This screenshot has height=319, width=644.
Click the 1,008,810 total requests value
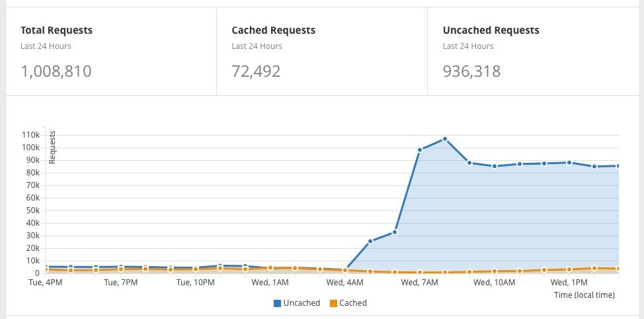pos(56,71)
